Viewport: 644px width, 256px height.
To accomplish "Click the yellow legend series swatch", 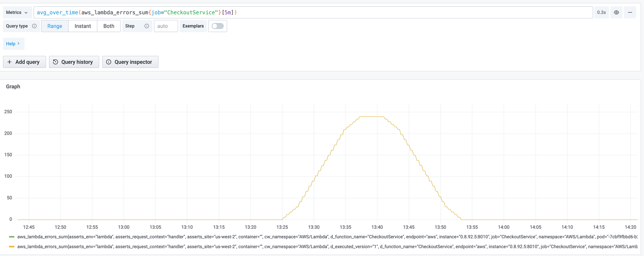I will click(x=12, y=247).
